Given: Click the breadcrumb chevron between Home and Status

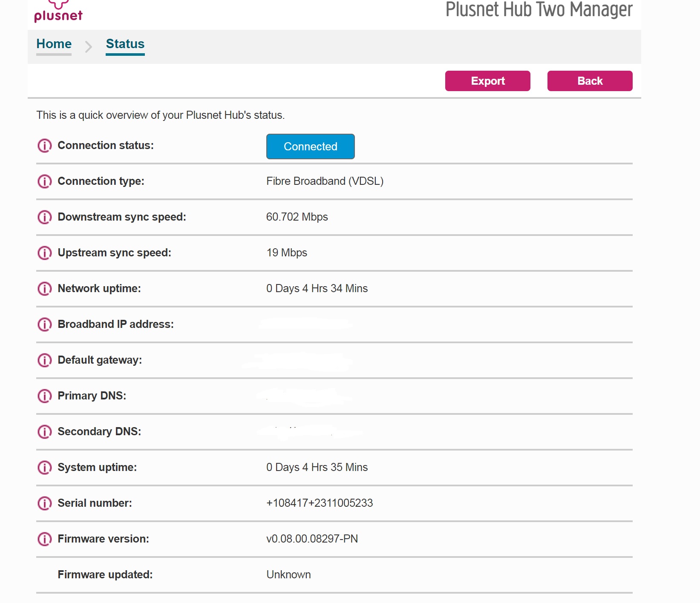Looking at the screenshot, I should 89,47.
